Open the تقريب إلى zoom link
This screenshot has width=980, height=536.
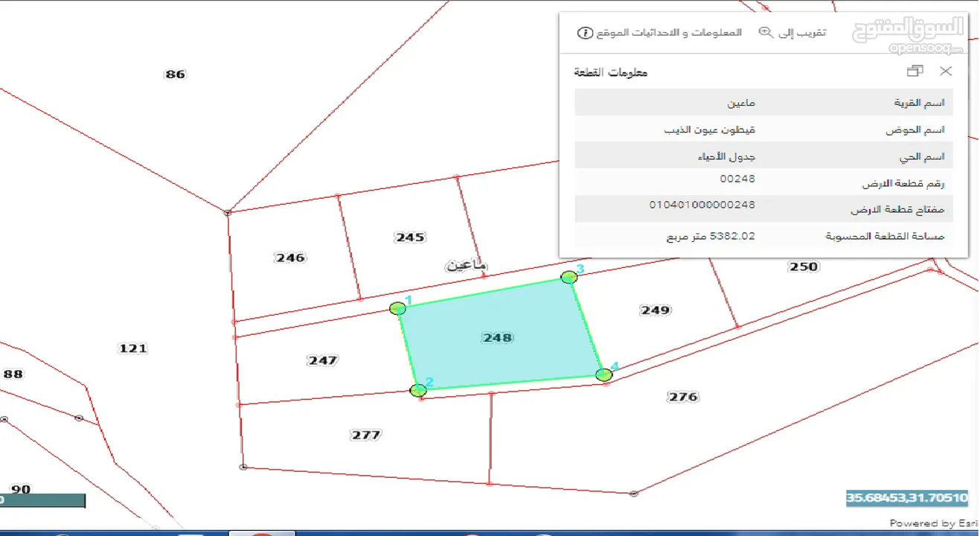pyautogui.click(x=802, y=33)
